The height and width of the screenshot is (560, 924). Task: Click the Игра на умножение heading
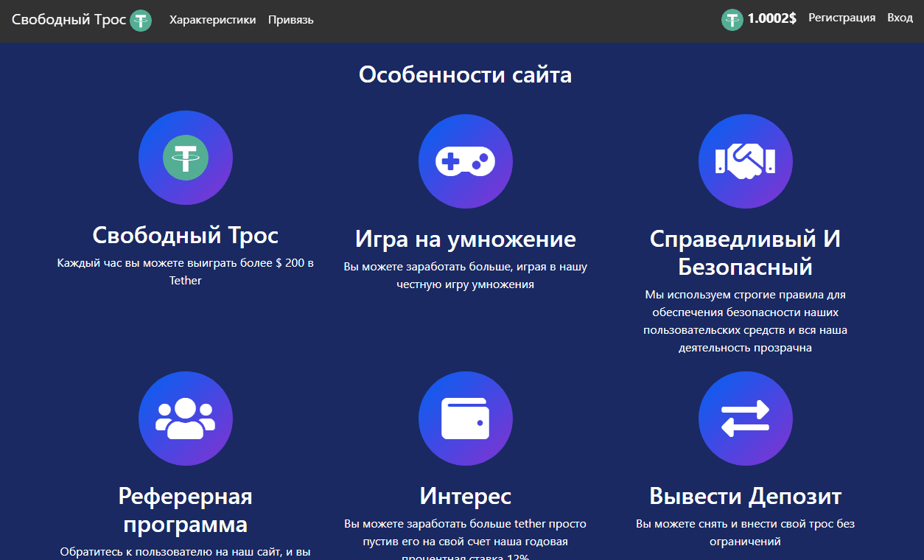465,239
